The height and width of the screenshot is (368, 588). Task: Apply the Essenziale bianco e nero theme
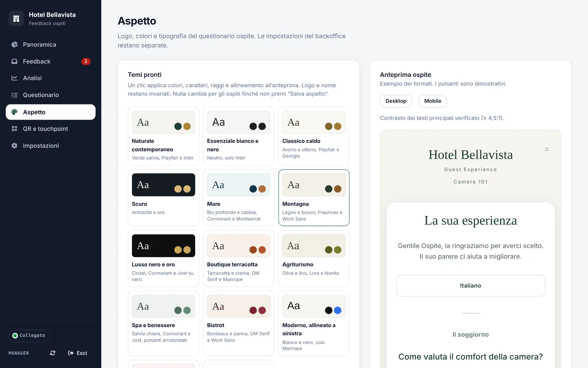(x=239, y=136)
